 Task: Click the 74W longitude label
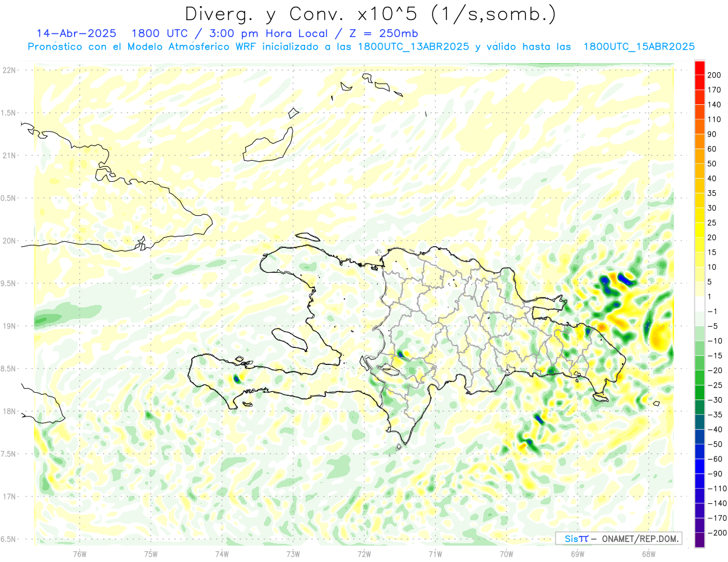coord(222,554)
